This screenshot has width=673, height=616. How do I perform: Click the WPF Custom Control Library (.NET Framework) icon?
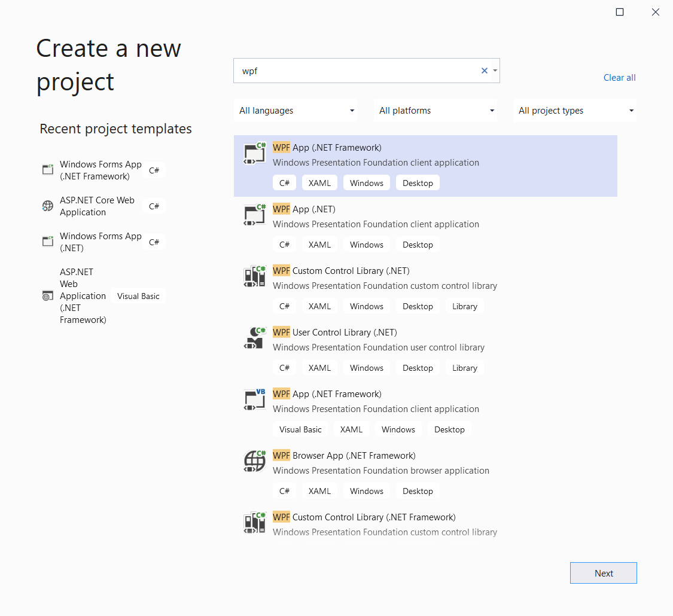254,523
